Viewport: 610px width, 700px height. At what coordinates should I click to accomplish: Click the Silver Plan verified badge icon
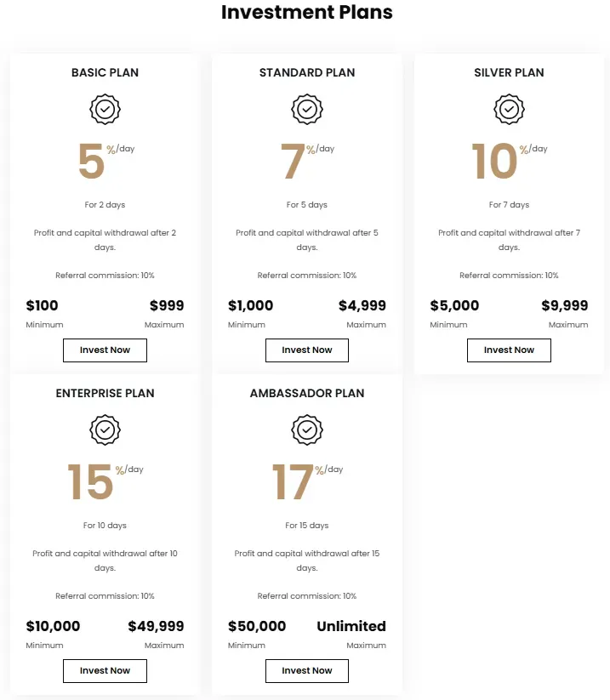point(509,110)
